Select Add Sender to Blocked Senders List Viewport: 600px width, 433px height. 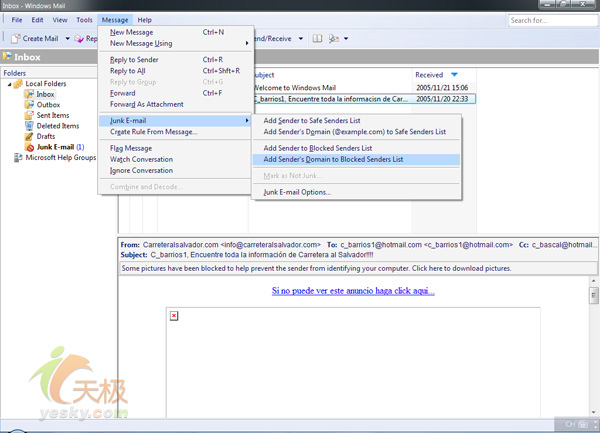coord(356,148)
